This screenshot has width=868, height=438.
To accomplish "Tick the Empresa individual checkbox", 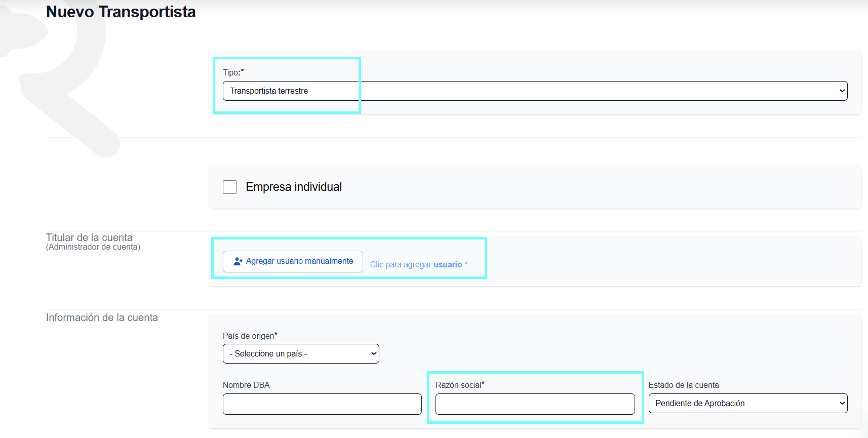I will tap(230, 187).
